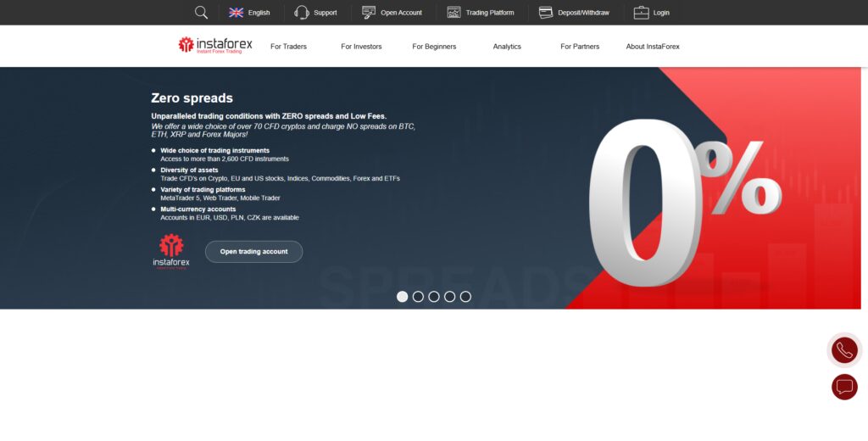
Task: Click the Multi-currency accounts text
Action: pos(198,209)
